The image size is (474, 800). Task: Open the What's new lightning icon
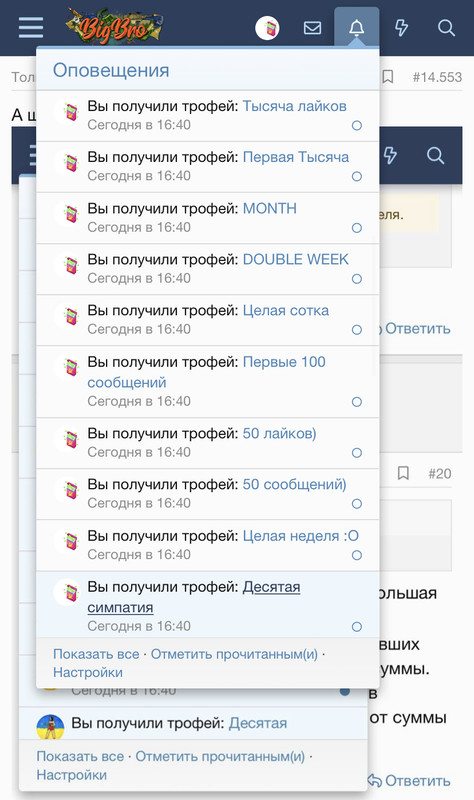point(402,28)
